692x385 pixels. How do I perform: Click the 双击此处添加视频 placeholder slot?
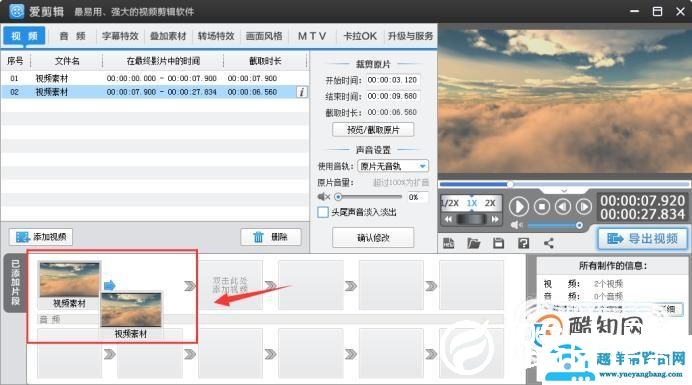(x=230, y=285)
